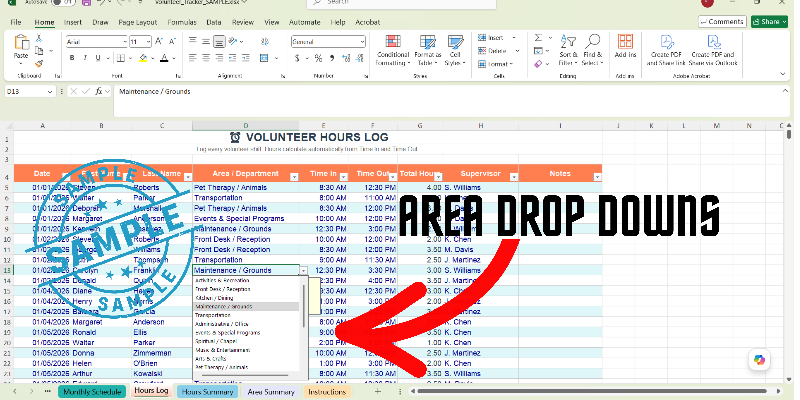
Task: Open the Supervisor column filter dropdown
Action: pos(514,177)
